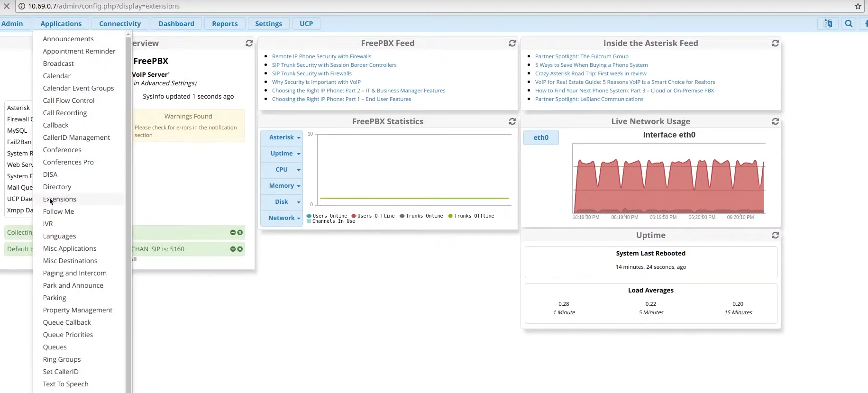Screen dimensions: 868x393
Task: Refresh the FreePBX Feed panel
Action: [512, 43]
